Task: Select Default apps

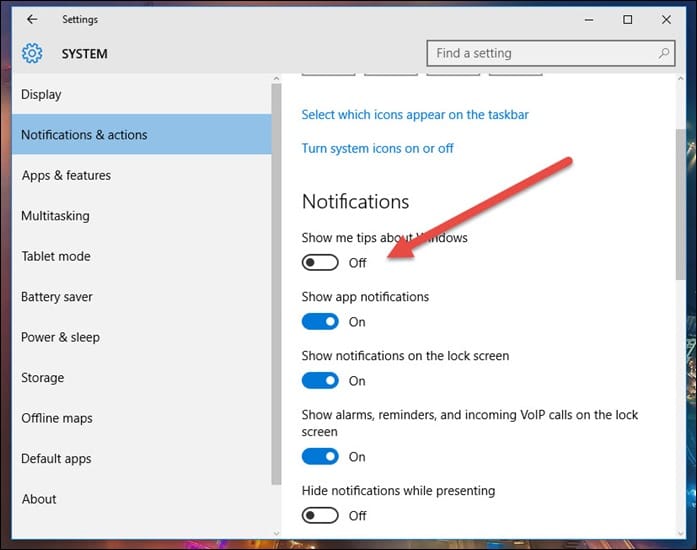Action: click(142, 458)
